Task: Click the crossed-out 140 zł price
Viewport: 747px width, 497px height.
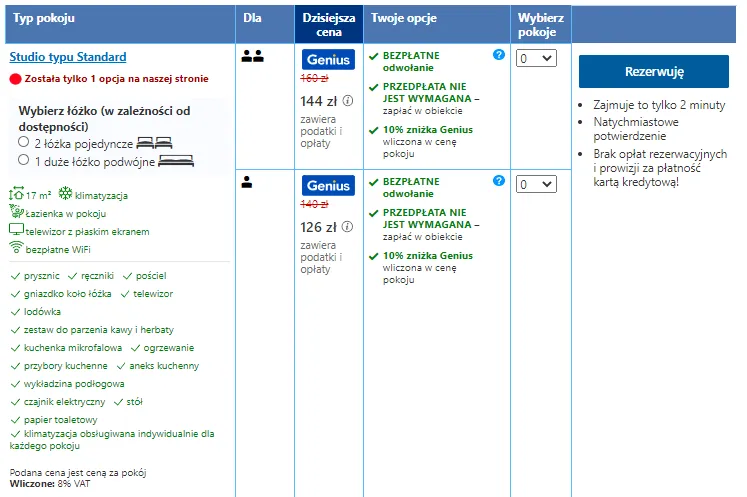Action: (x=314, y=204)
